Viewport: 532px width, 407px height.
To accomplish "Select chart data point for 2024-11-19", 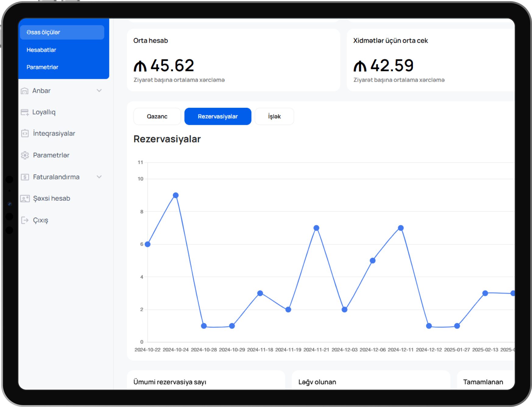I will coord(288,310).
